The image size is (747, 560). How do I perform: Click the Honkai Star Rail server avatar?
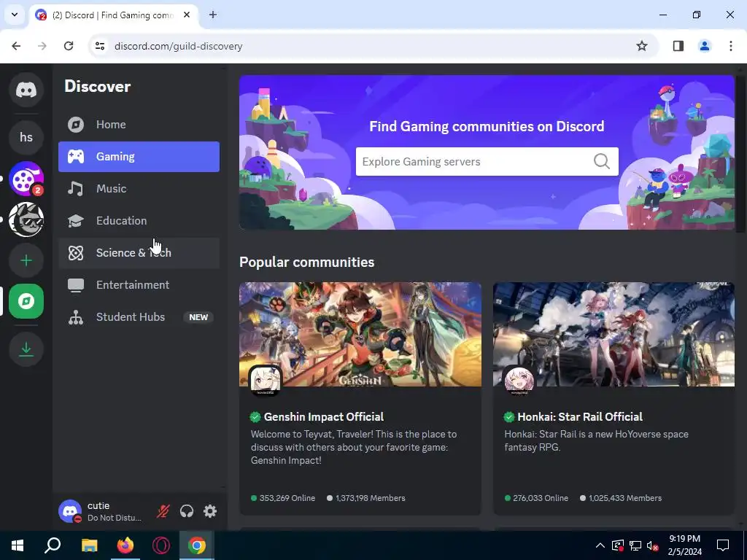[x=519, y=380]
